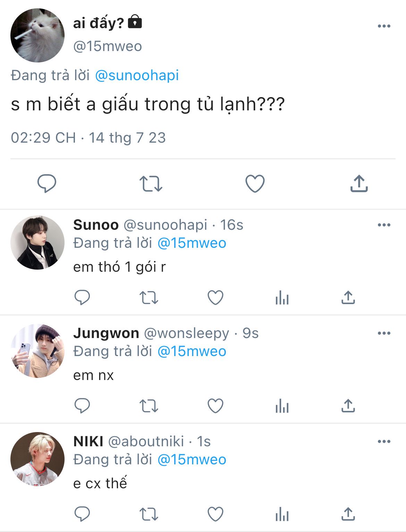
Task: Like Sunoo's reply tweet
Action: coord(215,298)
